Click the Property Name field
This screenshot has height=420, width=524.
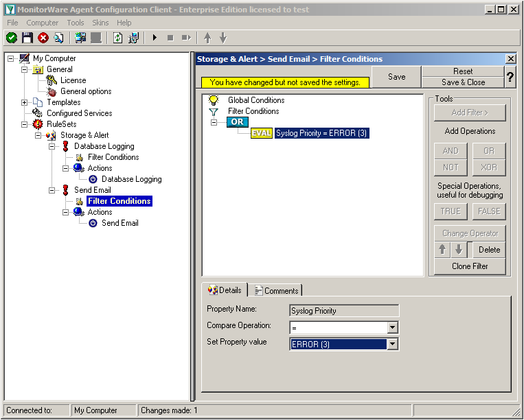(344, 311)
